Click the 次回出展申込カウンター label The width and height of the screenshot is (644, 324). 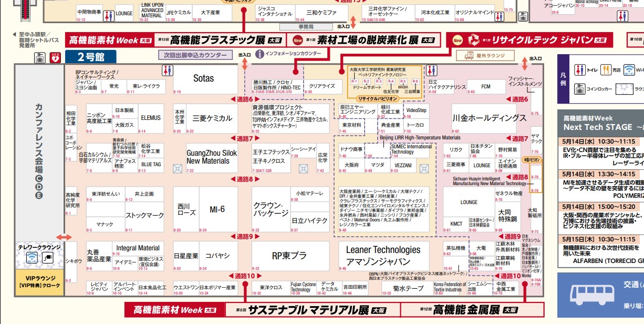(195, 55)
